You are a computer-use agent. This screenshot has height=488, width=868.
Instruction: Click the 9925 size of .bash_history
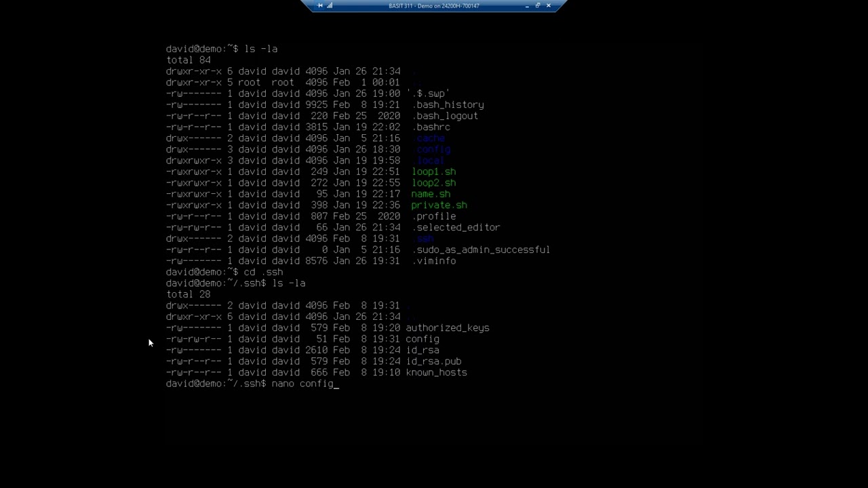[316, 104]
